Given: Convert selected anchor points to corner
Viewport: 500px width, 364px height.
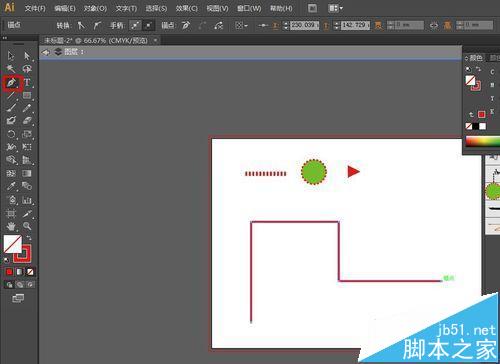Looking at the screenshot, I should tap(81, 25).
